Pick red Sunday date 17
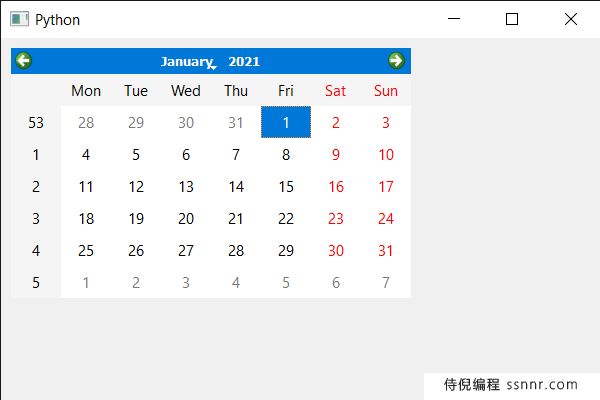The image size is (600, 400). [x=386, y=186]
